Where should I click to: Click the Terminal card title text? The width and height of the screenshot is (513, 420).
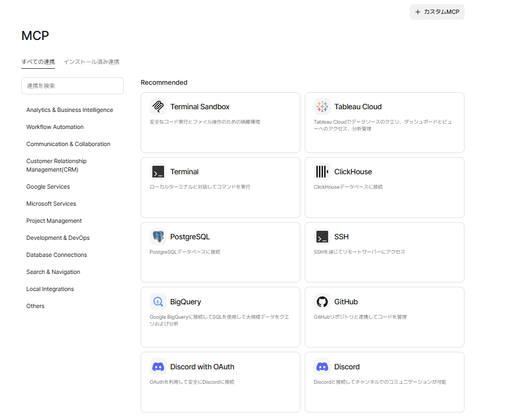pos(184,172)
